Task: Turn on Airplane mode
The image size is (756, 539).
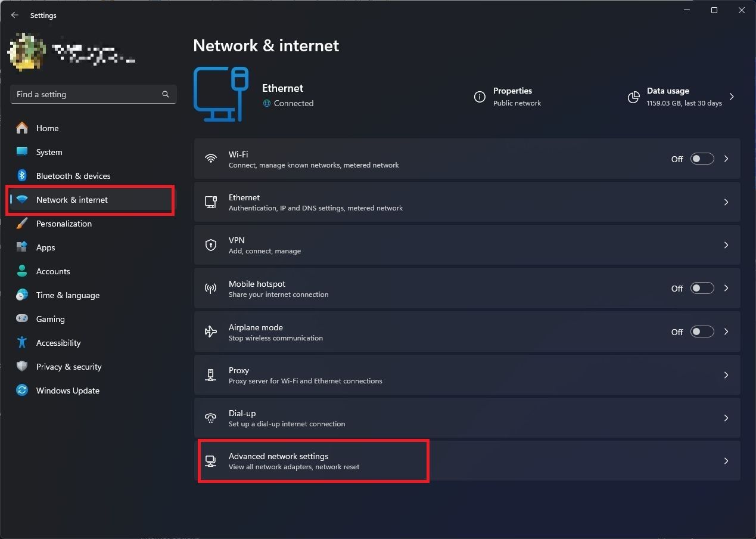Action: click(702, 332)
